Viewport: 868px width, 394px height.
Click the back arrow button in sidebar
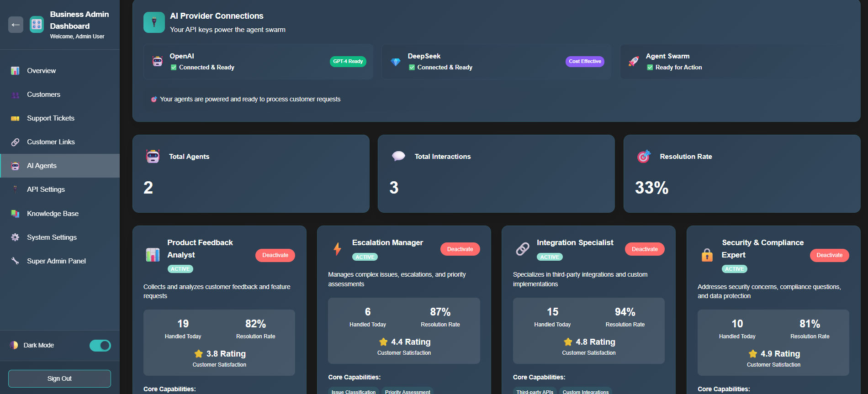16,25
